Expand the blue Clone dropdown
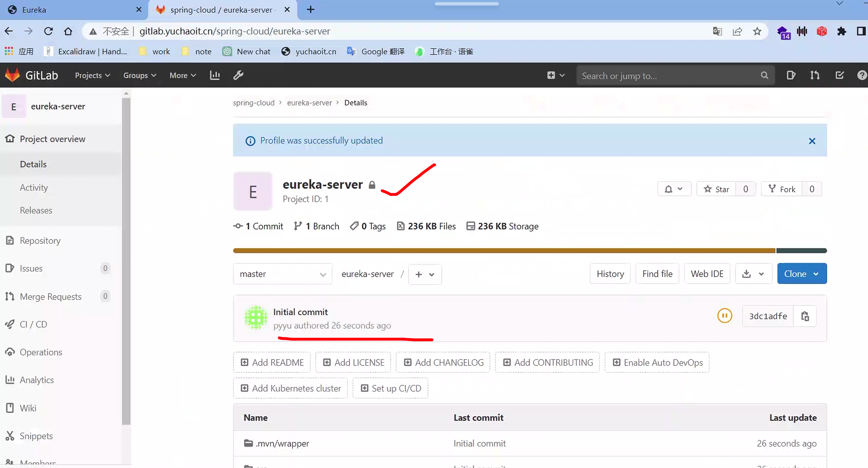The image size is (868, 468). [x=802, y=273]
